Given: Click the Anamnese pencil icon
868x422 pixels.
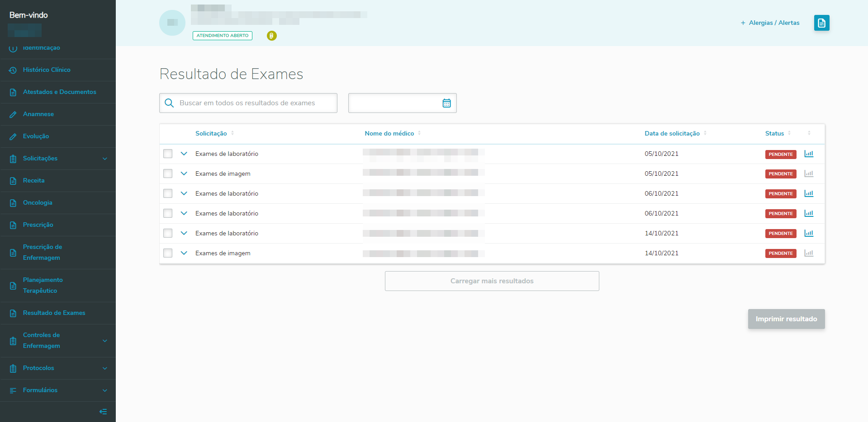Looking at the screenshot, I should [x=13, y=114].
